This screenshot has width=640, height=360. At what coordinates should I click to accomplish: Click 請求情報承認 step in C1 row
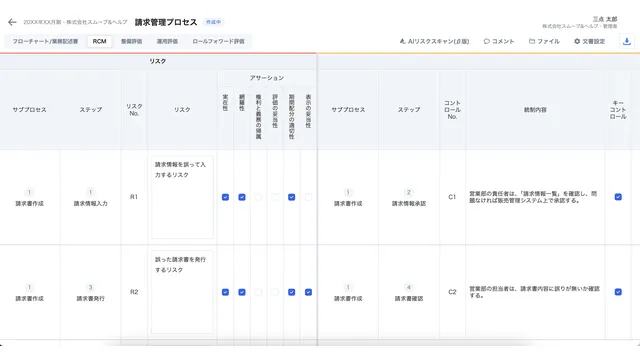[x=409, y=203]
